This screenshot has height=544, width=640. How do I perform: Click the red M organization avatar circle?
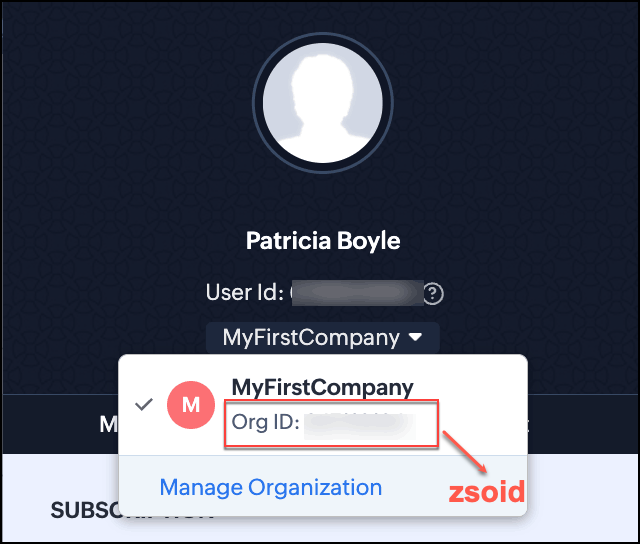191,405
